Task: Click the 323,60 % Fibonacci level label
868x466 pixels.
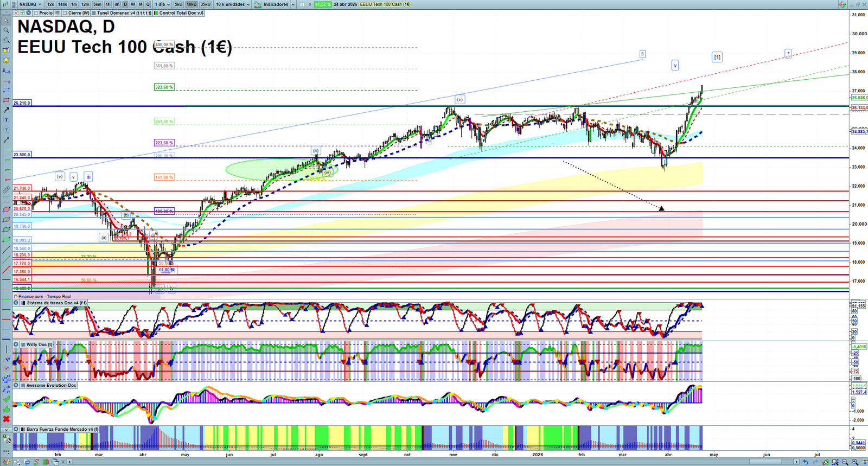Action: coord(164,87)
